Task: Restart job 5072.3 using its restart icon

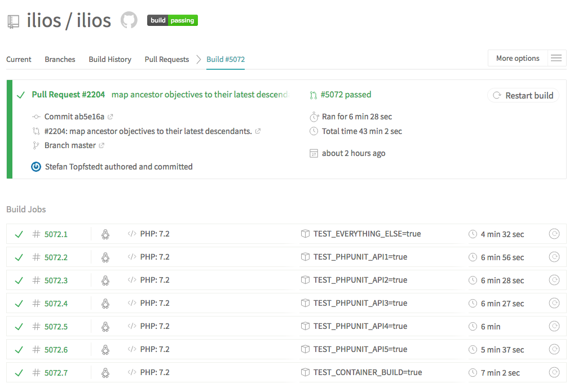Action: click(554, 280)
